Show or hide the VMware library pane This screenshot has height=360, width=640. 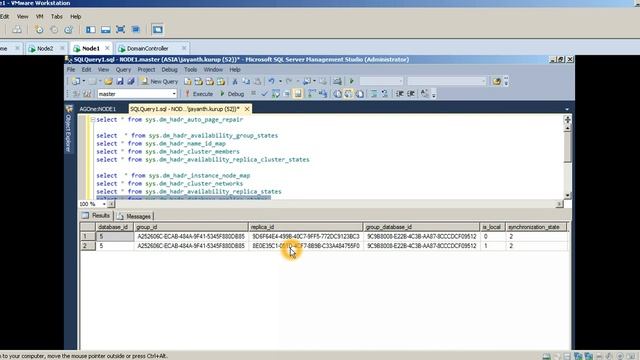91,29
